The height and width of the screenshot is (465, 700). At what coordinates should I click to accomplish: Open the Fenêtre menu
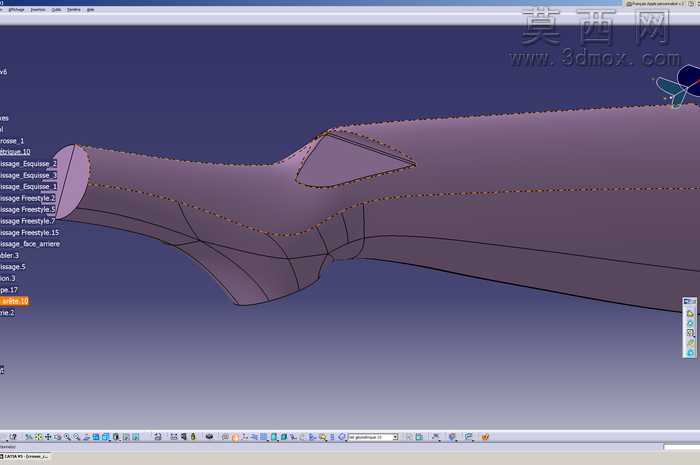point(74,9)
